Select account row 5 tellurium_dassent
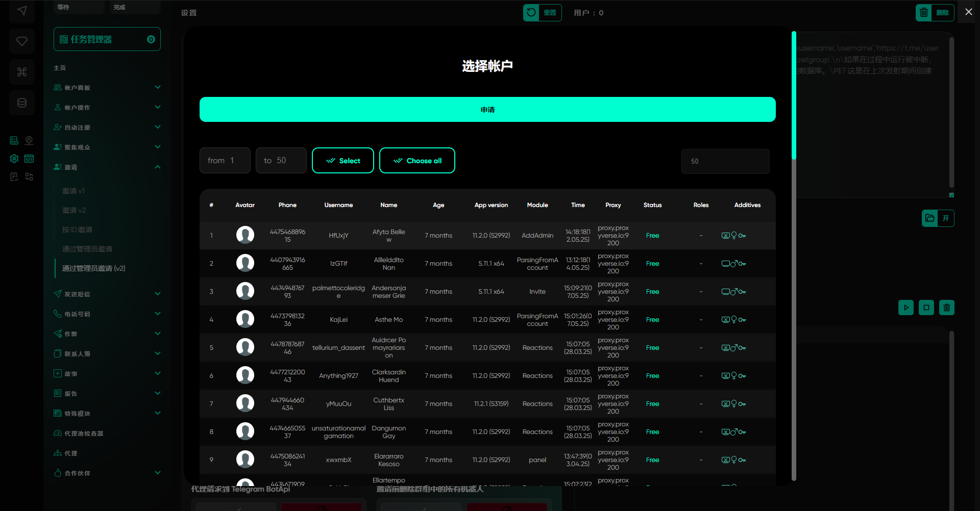The width and height of the screenshot is (980, 511). pos(338,348)
